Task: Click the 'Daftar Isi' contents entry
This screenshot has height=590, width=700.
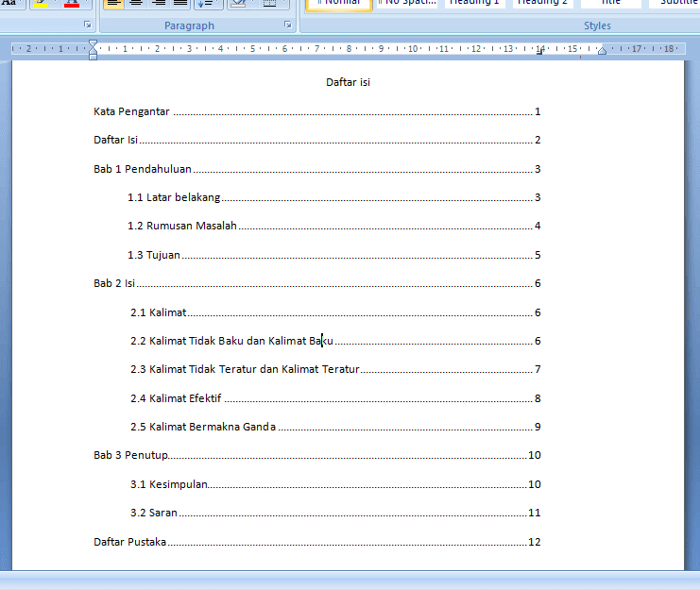Action: 115,140
